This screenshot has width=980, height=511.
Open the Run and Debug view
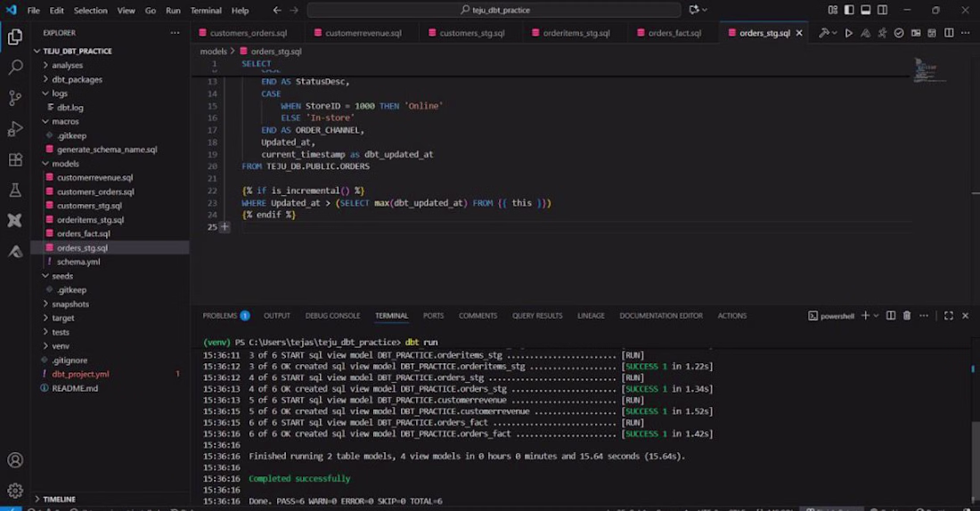click(15, 129)
